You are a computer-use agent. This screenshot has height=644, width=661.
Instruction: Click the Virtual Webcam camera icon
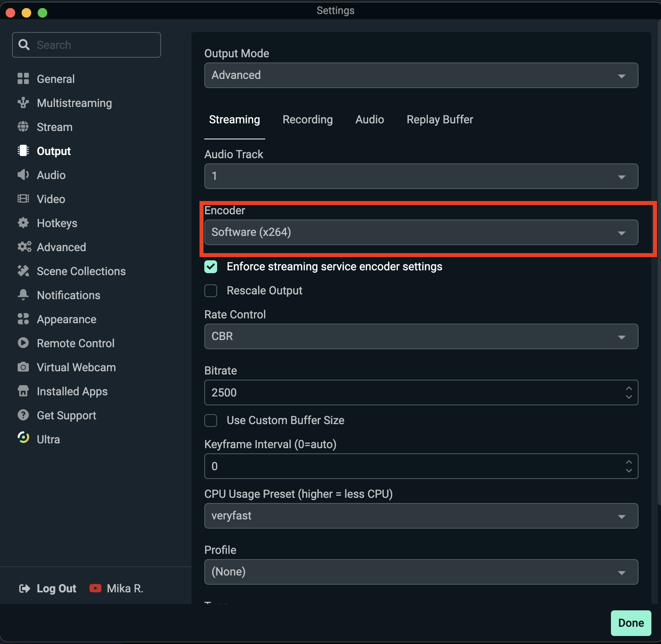[x=23, y=367]
